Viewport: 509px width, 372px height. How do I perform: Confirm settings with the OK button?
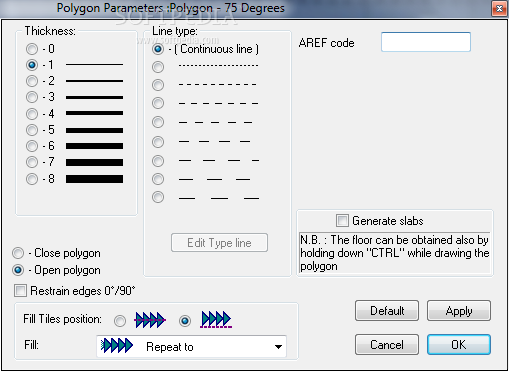point(459,345)
